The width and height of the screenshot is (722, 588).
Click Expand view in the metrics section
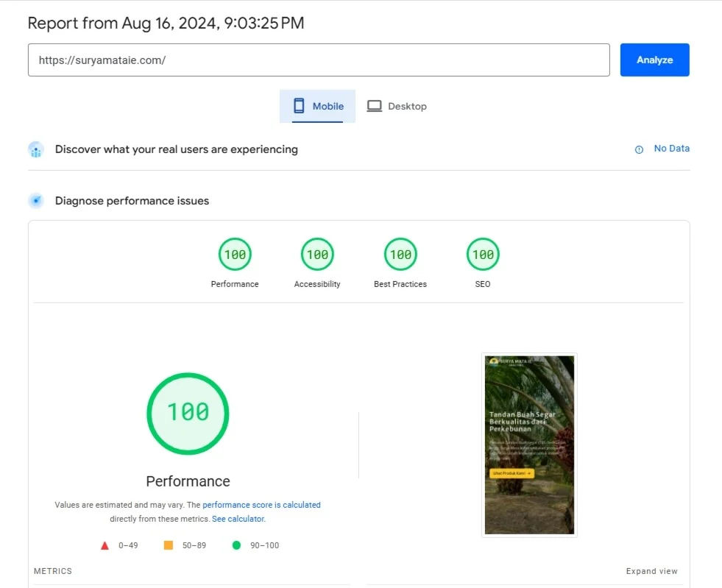[651, 570]
